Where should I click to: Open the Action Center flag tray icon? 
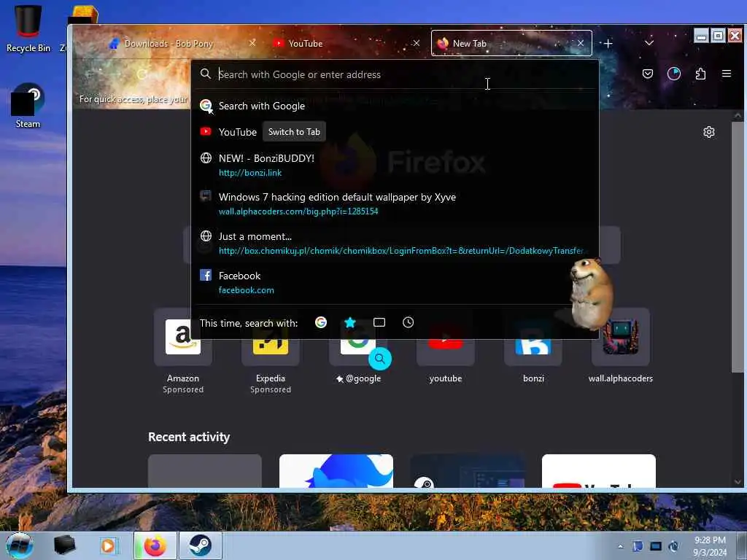pyautogui.click(x=638, y=546)
